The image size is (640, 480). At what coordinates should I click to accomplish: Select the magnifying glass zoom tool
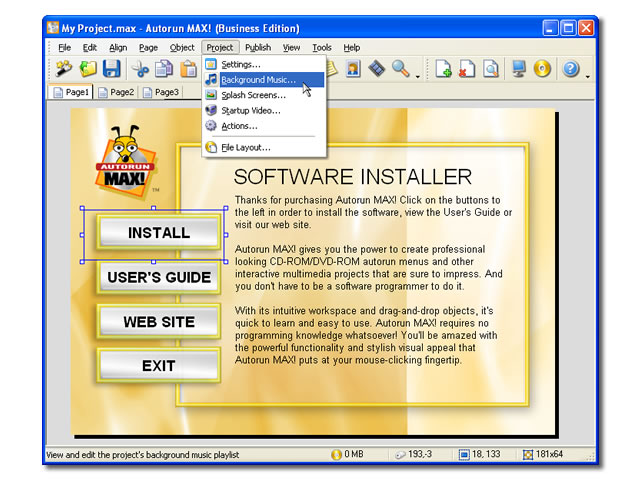pos(401,69)
